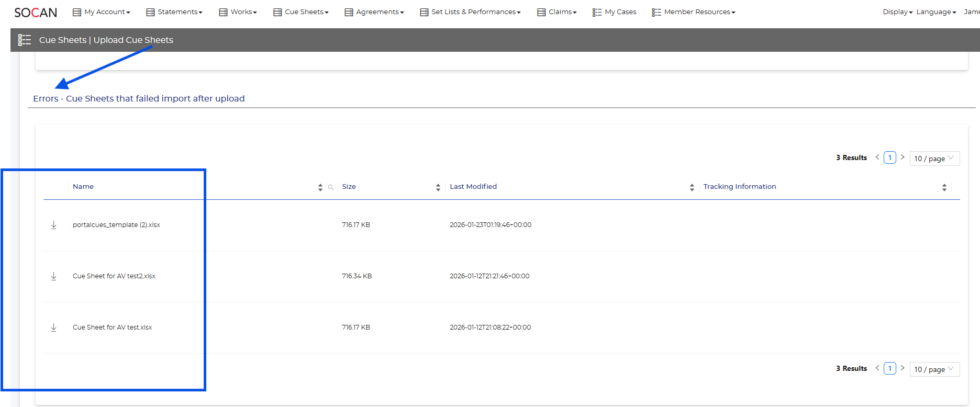Download portalcues_template (2).xlsx file

[53, 225]
